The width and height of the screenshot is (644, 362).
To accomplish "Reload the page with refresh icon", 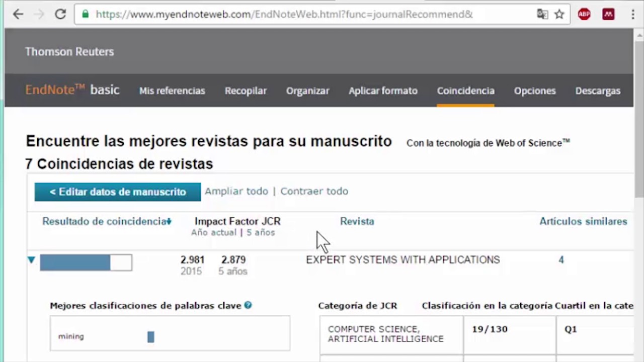I will pyautogui.click(x=60, y=14).
